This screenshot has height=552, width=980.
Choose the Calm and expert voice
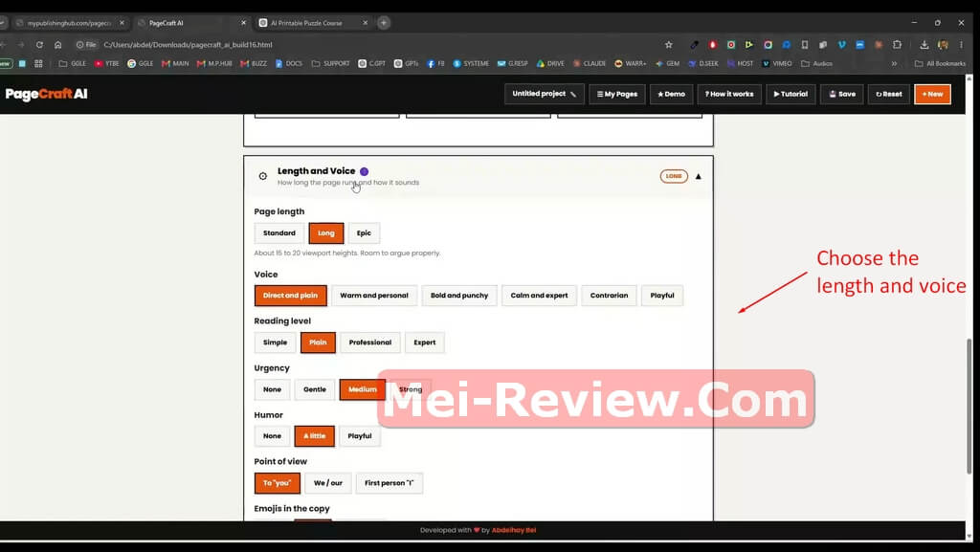tap(540, 296)
